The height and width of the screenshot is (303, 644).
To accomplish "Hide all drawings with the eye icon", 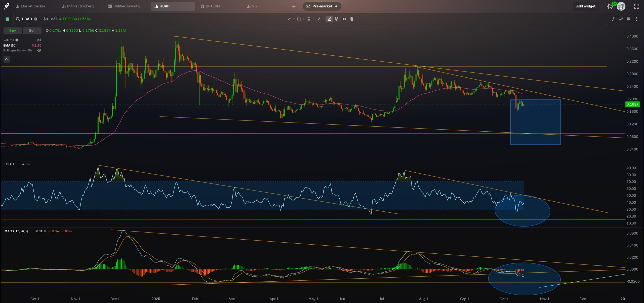I will pyautogui.click(x=344, y=19).
